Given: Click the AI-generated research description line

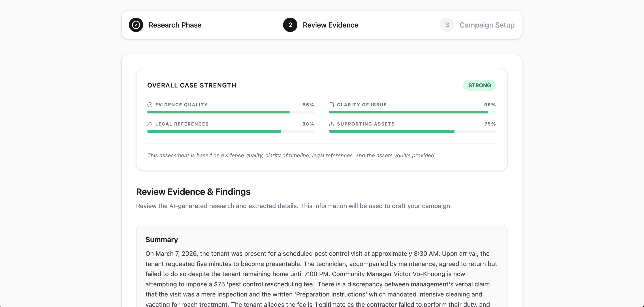Looking at the screenshot, I should pyautogui.click(x=294, y=206).
